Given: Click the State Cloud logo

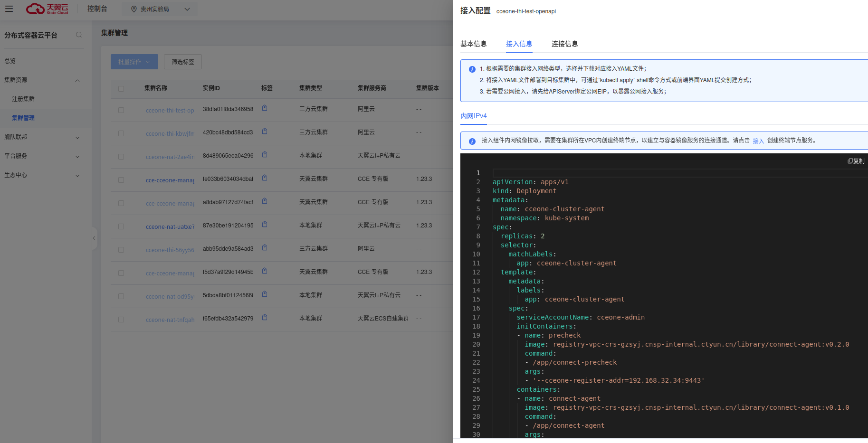Looking at the screenshot, I should pos(47,9).
